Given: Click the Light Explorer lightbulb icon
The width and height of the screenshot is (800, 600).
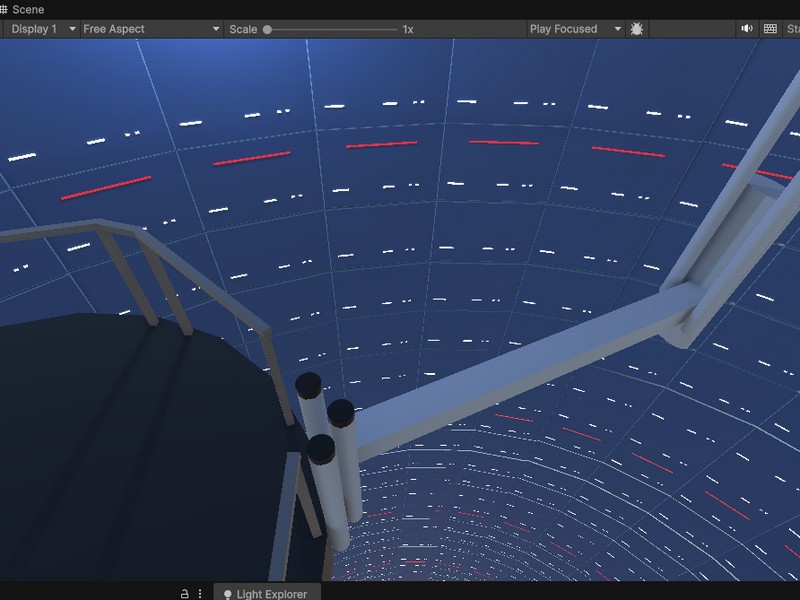Looking at the screenshot, I should [x=227, y=594].
